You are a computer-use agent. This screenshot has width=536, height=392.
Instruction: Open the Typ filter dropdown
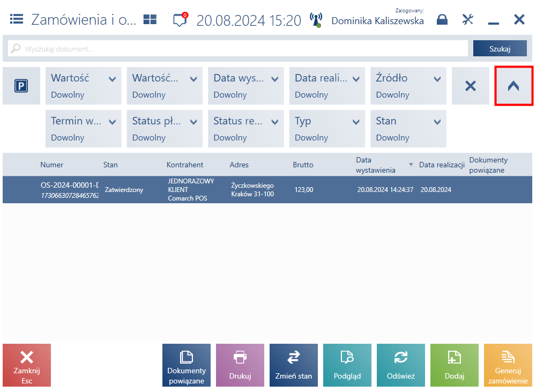[x=327, y=129]
